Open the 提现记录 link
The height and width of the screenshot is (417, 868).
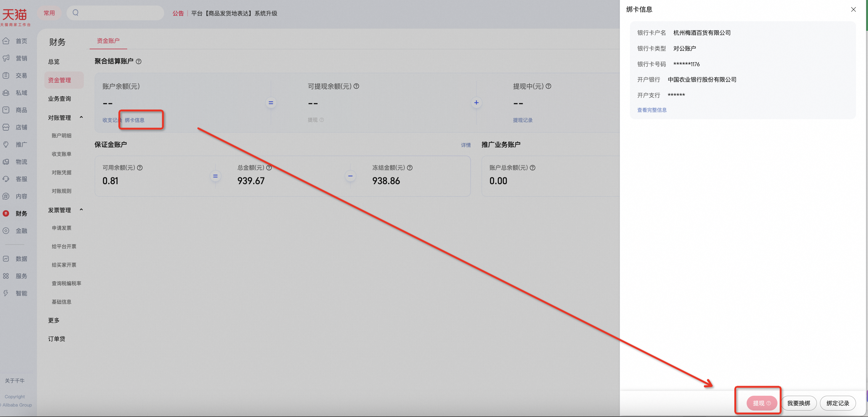coord(523,120)
